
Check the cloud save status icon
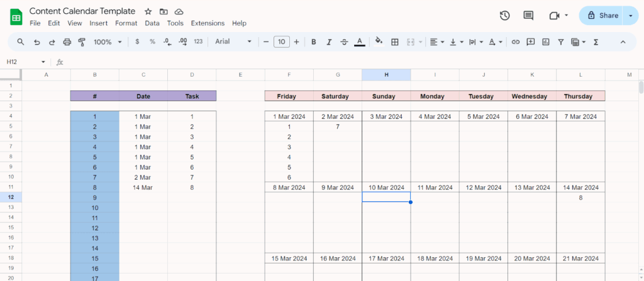[179, 11]
